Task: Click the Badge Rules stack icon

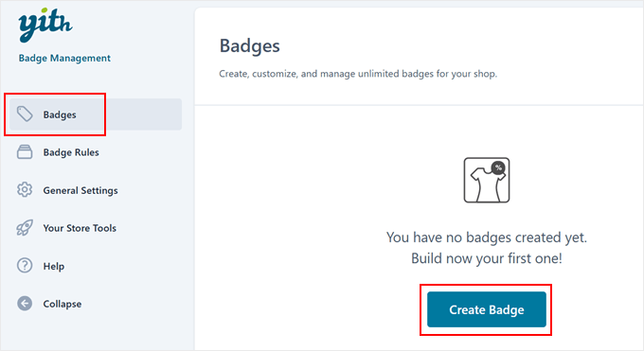Action: point(25,152)
